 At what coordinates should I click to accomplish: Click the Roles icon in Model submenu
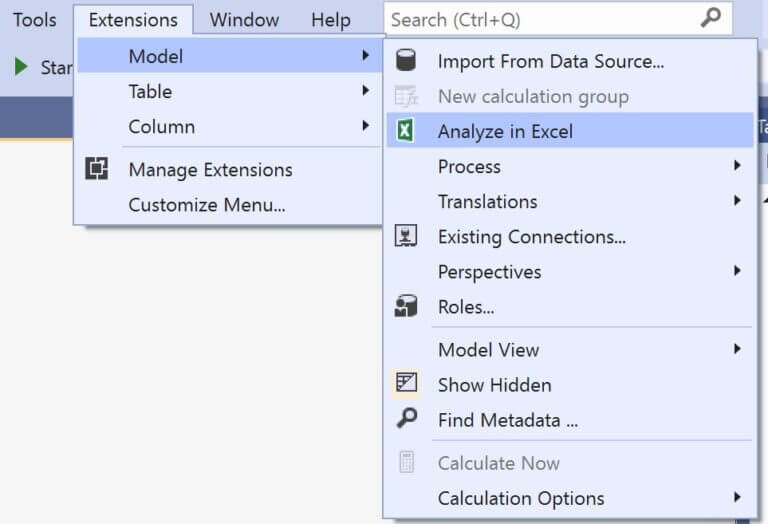pos(406,307)
